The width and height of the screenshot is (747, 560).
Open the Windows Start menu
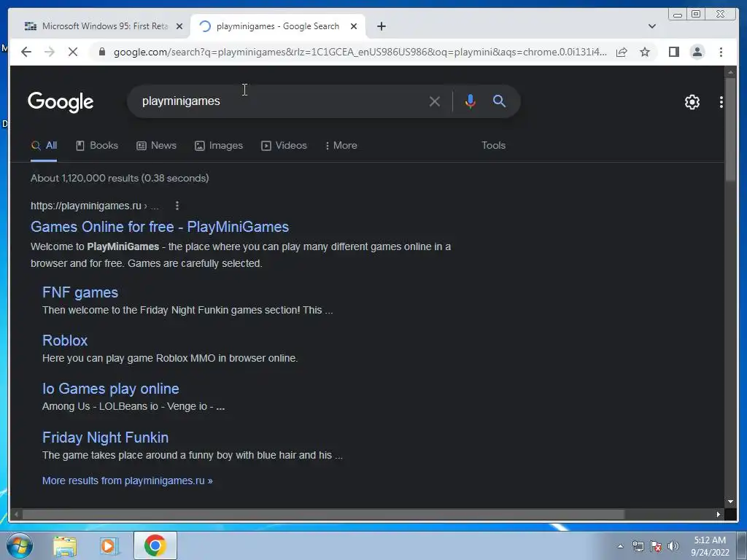[19, 545]
